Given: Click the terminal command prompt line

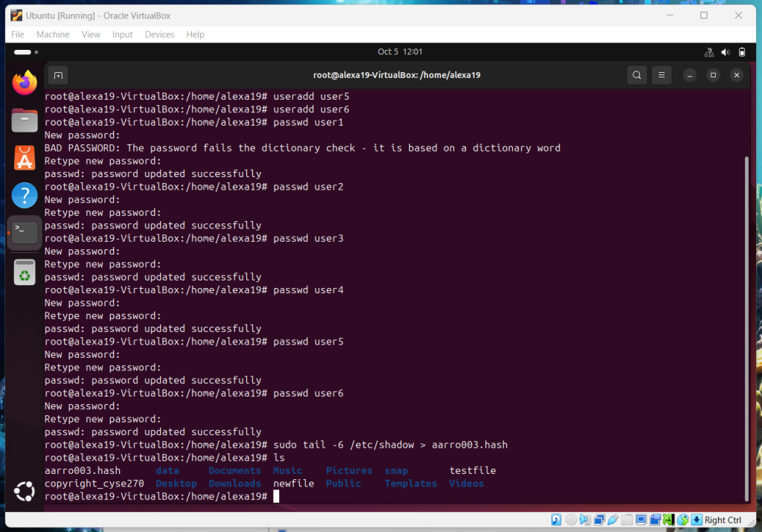Looking at the screenshot, I should [372, 496].
